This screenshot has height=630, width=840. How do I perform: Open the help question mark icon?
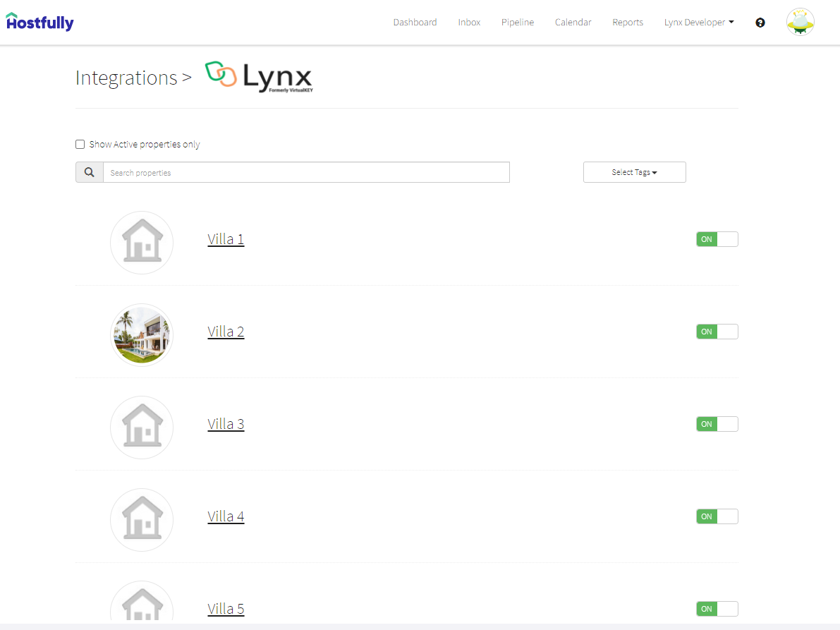coord(760,23)
